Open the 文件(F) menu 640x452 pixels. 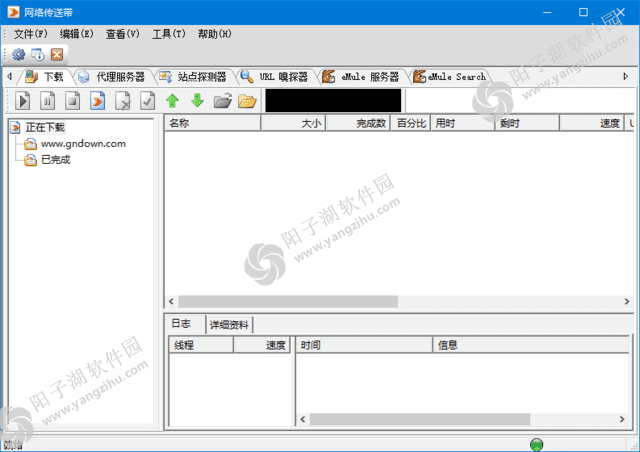(31, 34)
